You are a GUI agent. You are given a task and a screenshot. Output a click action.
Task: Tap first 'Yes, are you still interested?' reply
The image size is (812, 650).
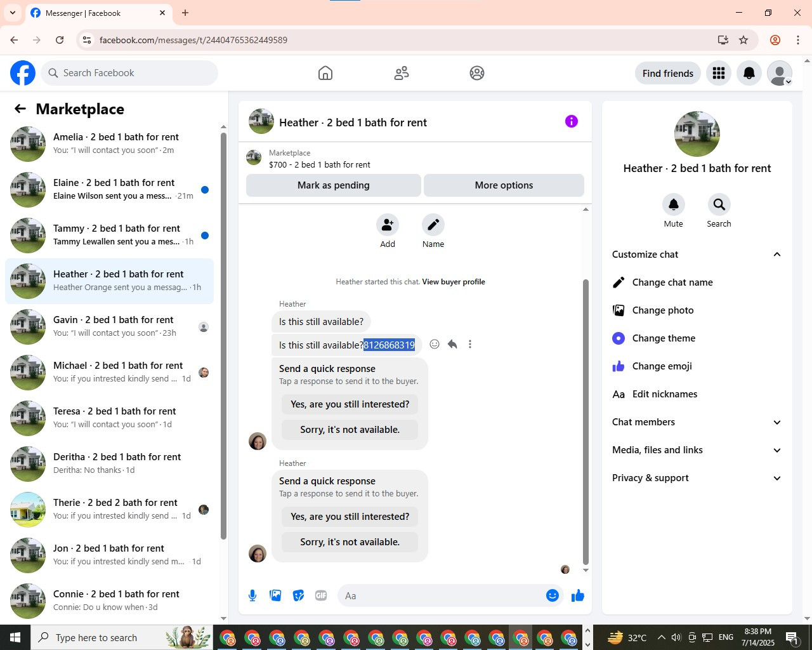(x=350, y=404)
